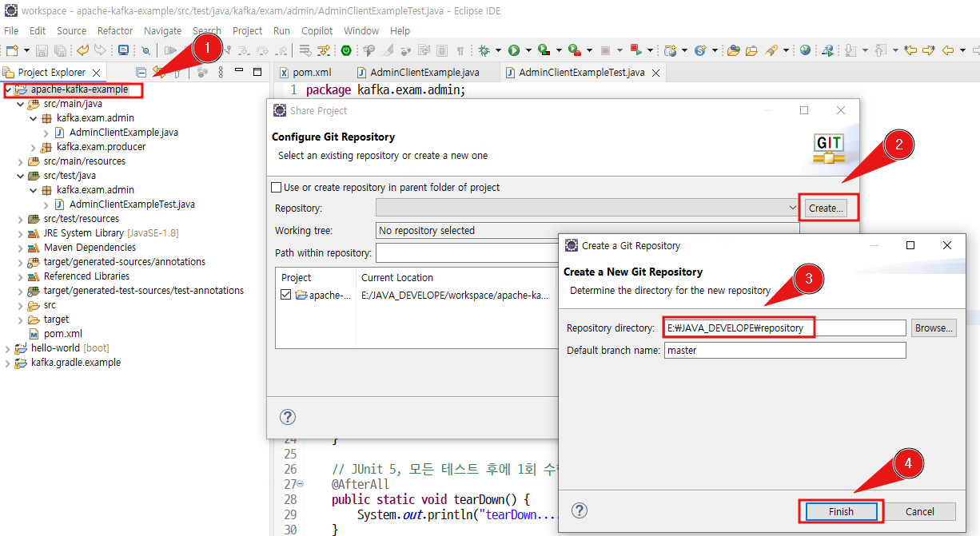Click the green Run toolbar icon

(x=514, y=50)
